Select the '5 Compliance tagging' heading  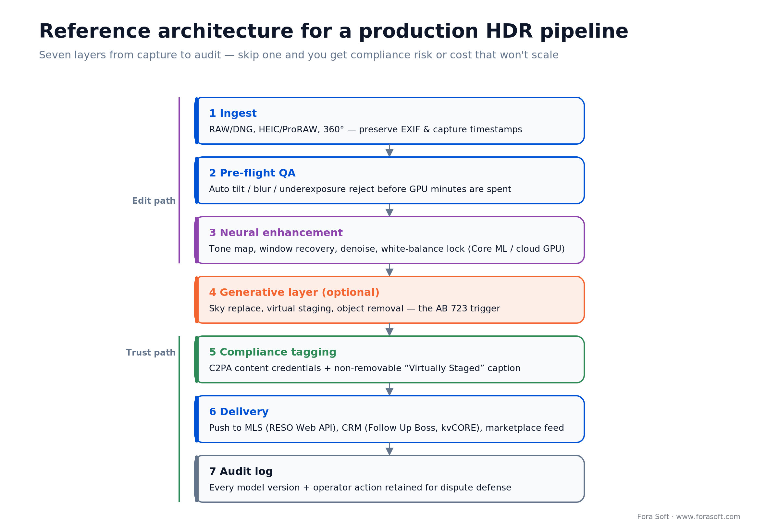[x=273, y=352]
